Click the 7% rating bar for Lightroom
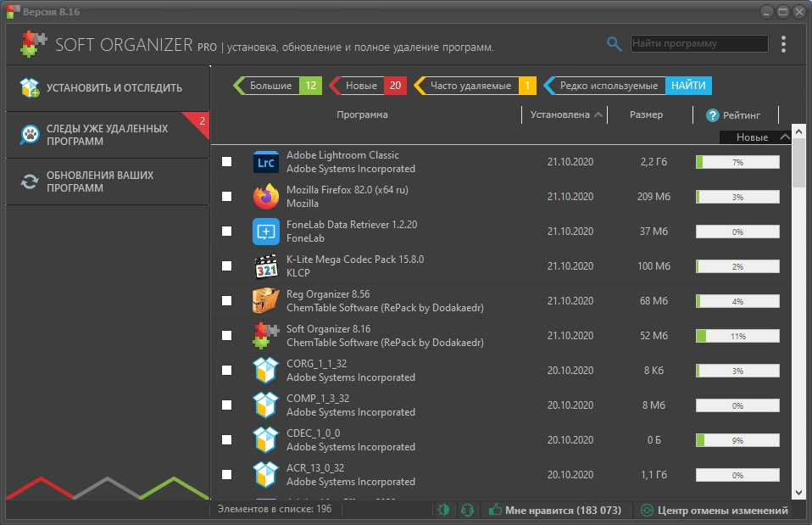 point(737,162)
